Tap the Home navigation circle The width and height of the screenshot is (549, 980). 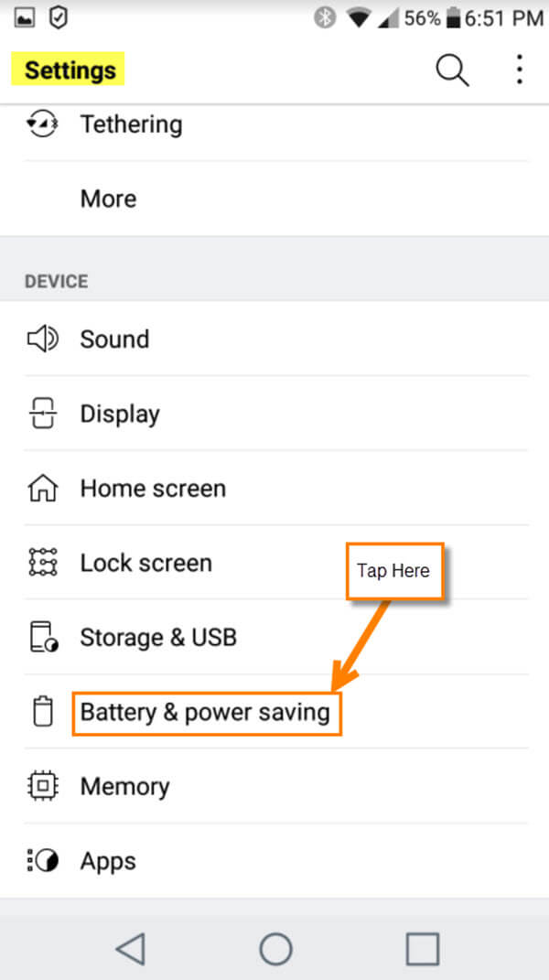tap(275, 950)
